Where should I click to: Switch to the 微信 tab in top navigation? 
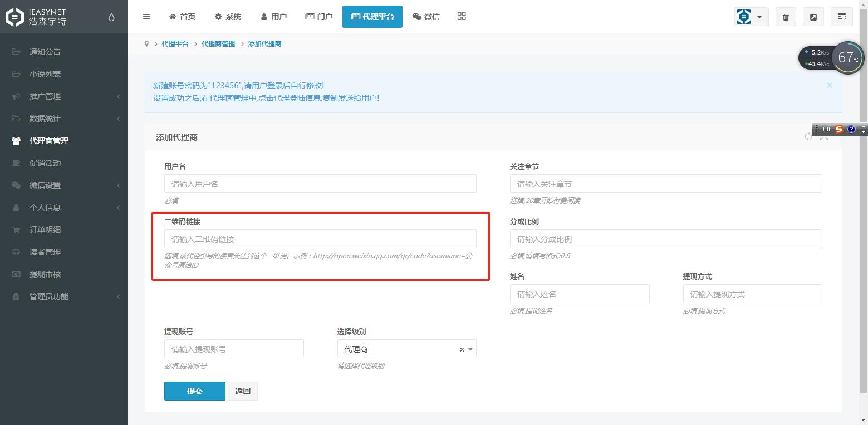tap(426, 16)
